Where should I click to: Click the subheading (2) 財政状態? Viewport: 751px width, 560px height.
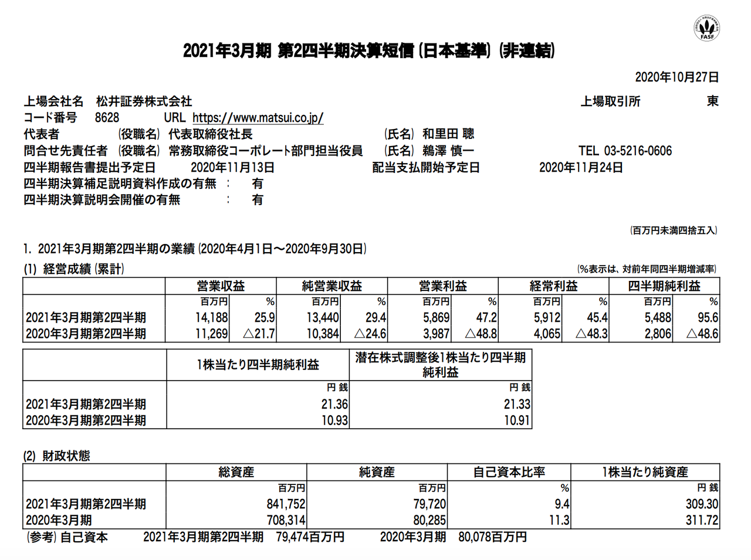[x=57, y=456]
